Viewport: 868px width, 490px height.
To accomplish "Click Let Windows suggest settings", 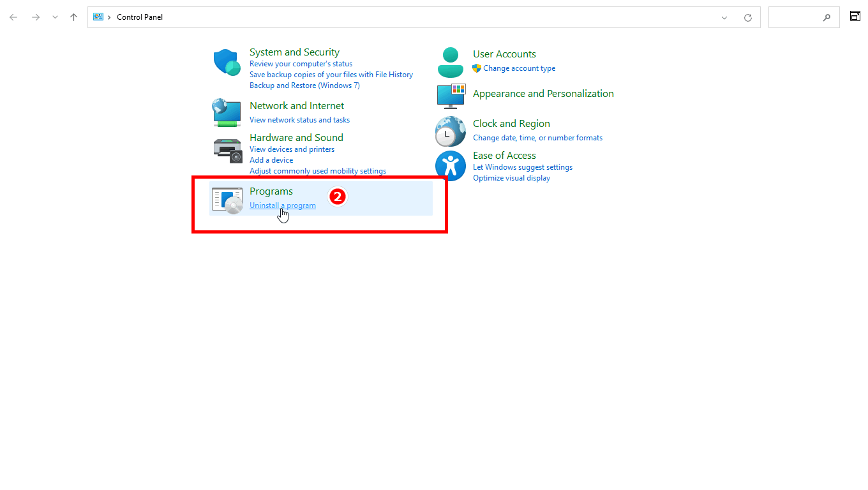I will click(523, 167).
